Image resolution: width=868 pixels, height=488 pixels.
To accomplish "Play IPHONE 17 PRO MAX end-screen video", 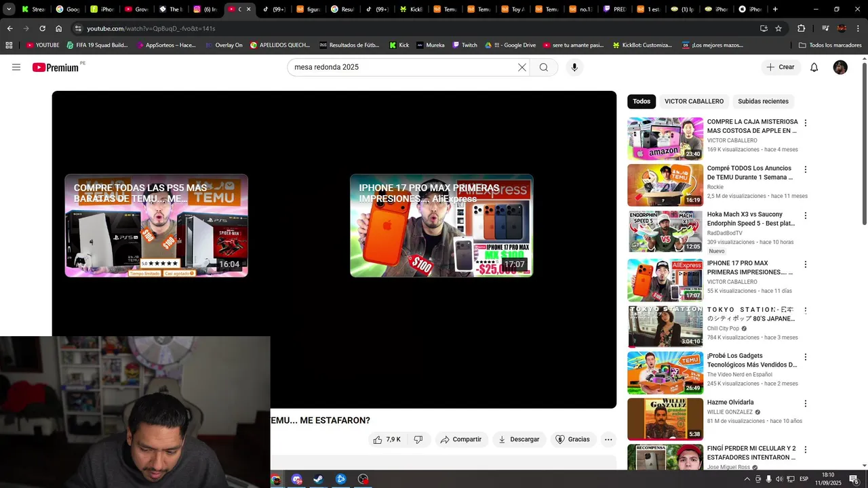I will (x=441, y=226).
